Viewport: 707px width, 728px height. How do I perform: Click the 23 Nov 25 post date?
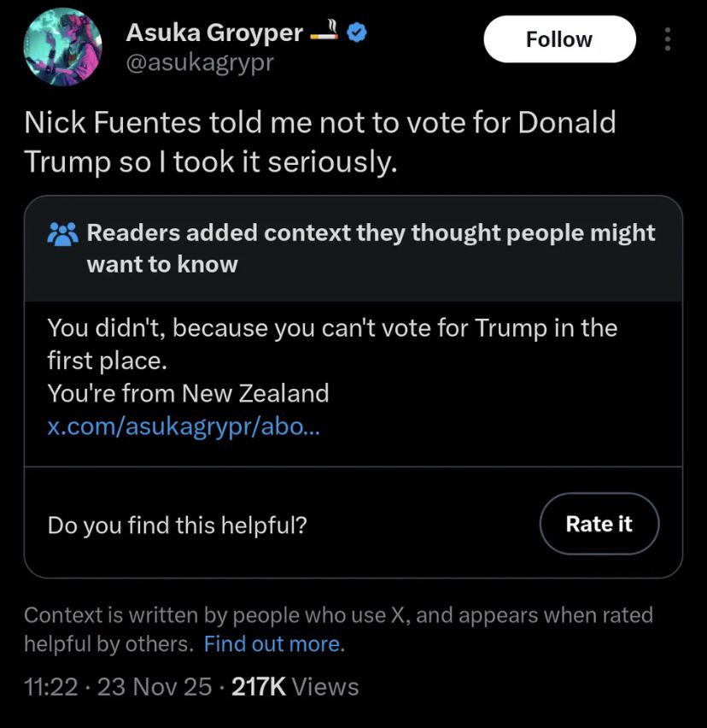pos(154,686)
